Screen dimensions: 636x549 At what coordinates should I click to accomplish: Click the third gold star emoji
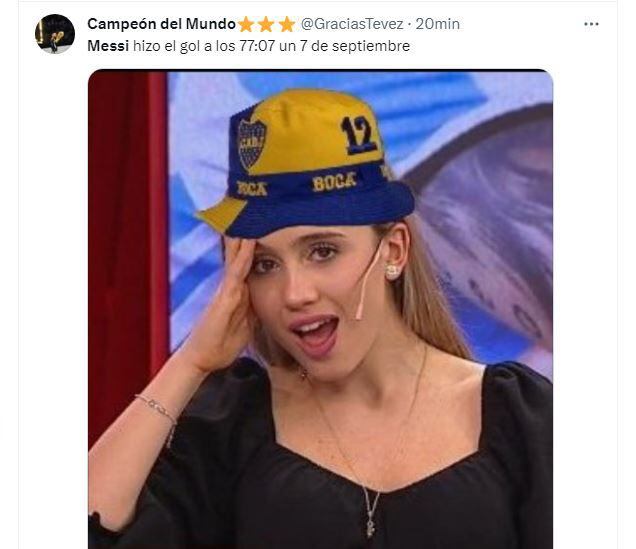287,24
